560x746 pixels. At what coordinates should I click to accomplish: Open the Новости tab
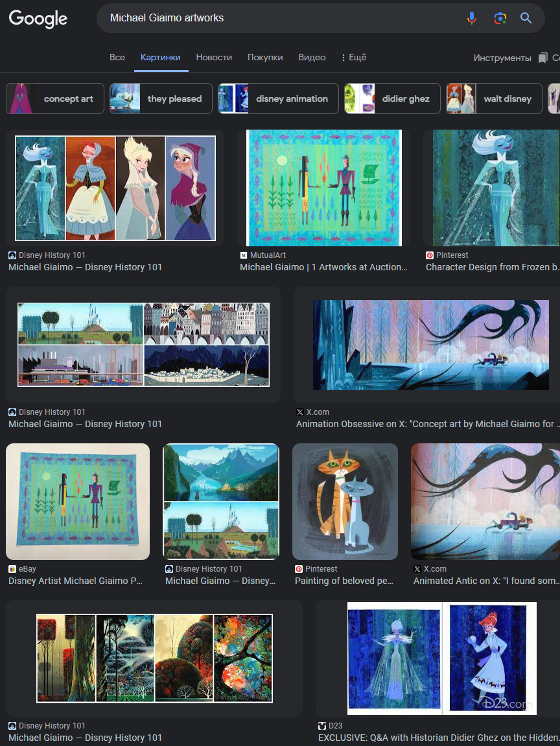[214, 58]
